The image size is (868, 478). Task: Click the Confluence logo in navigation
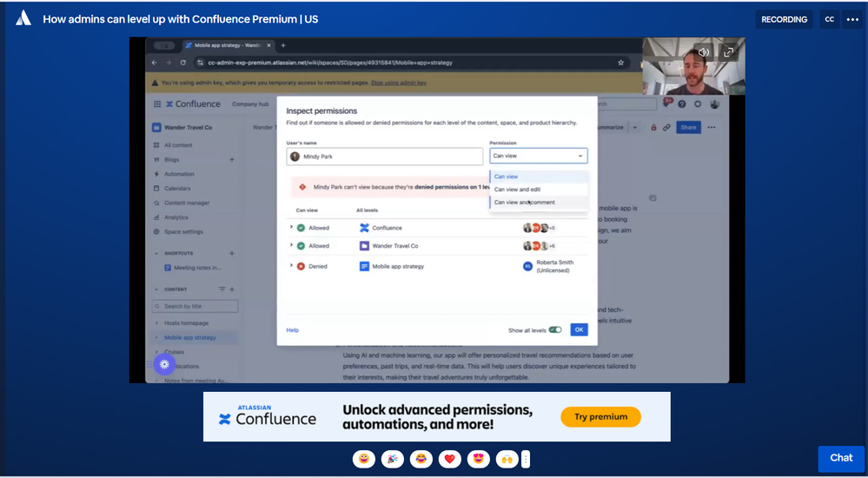point(193,103)
